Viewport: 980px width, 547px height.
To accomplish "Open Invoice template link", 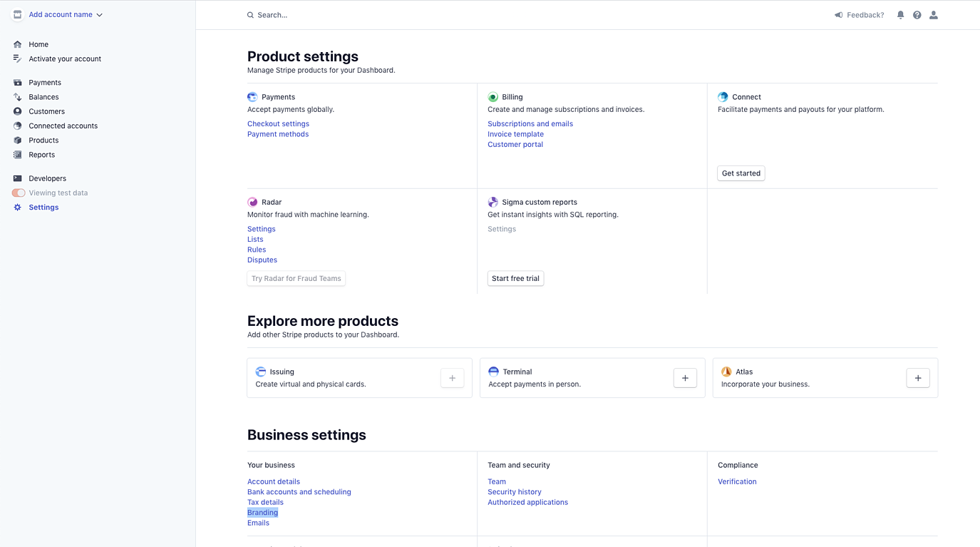I will click(515, 134).
